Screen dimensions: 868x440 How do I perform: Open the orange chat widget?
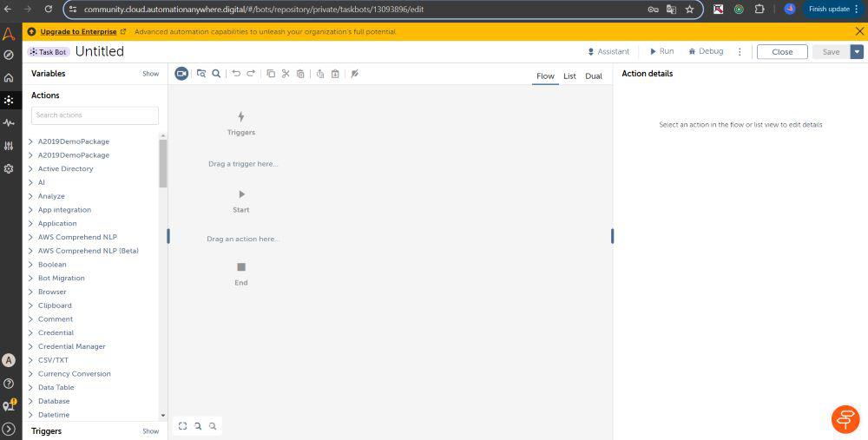tap(845, 419)
